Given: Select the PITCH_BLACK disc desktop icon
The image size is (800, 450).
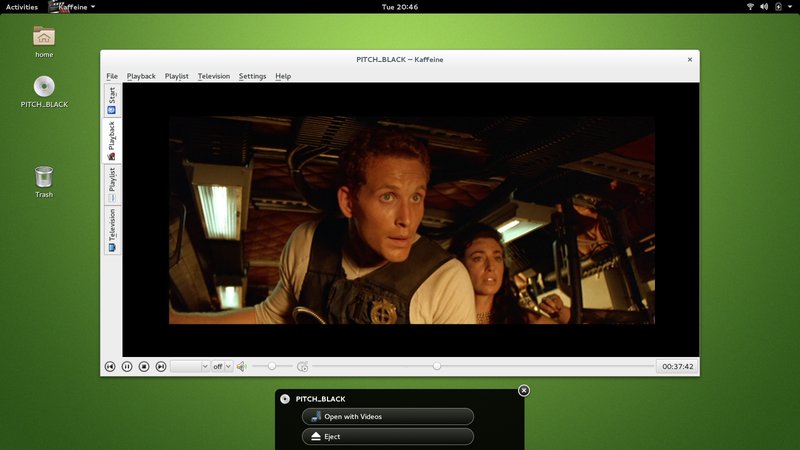Looking at the screenshot, I should tap(44, 92).
